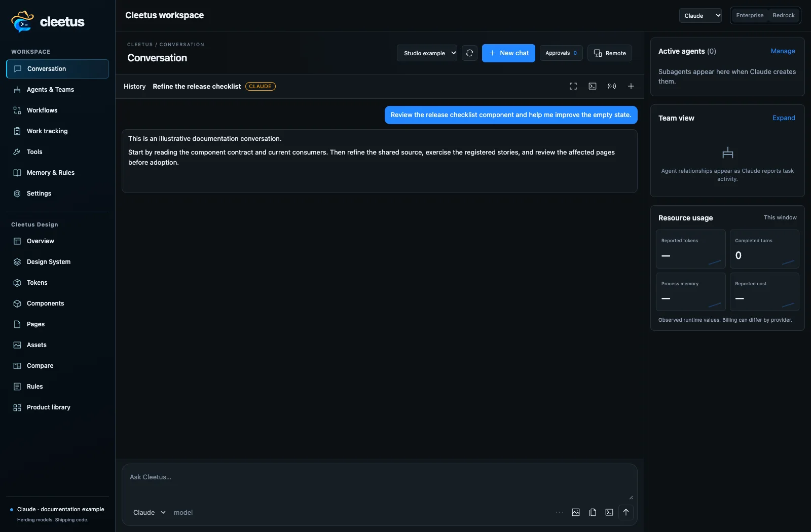Open terminal icon in message composer
Screen dimensions: 811x532
click(609, 512)
